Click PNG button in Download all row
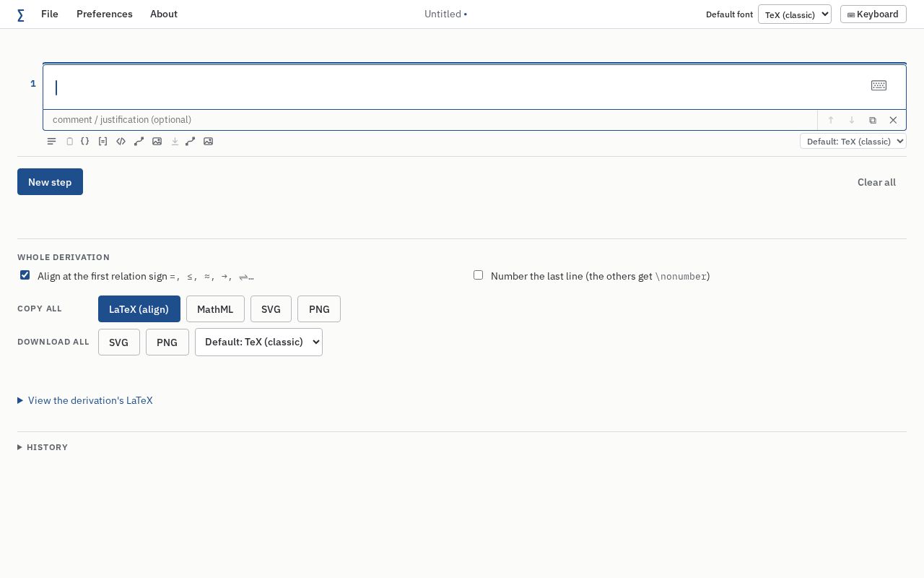924x578 pixels. click(x=167, y=342)
